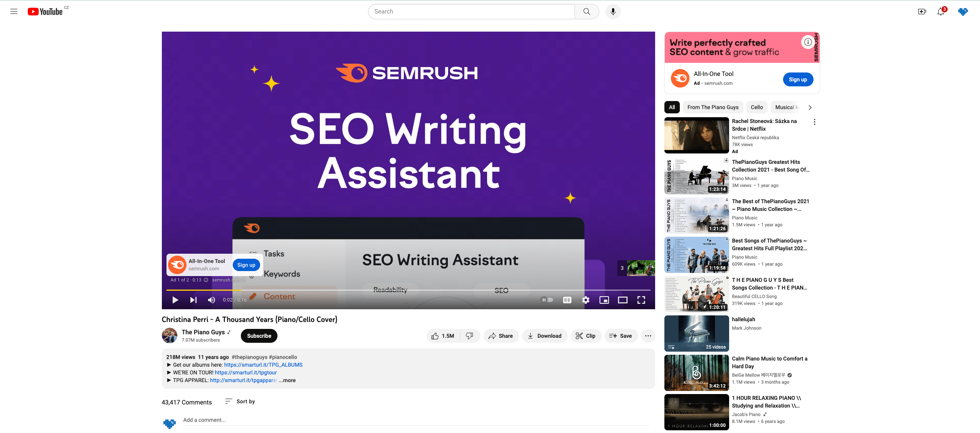Click Mark Johnson playlist author
Screen dimensions: 980x433
pos(746,328)
